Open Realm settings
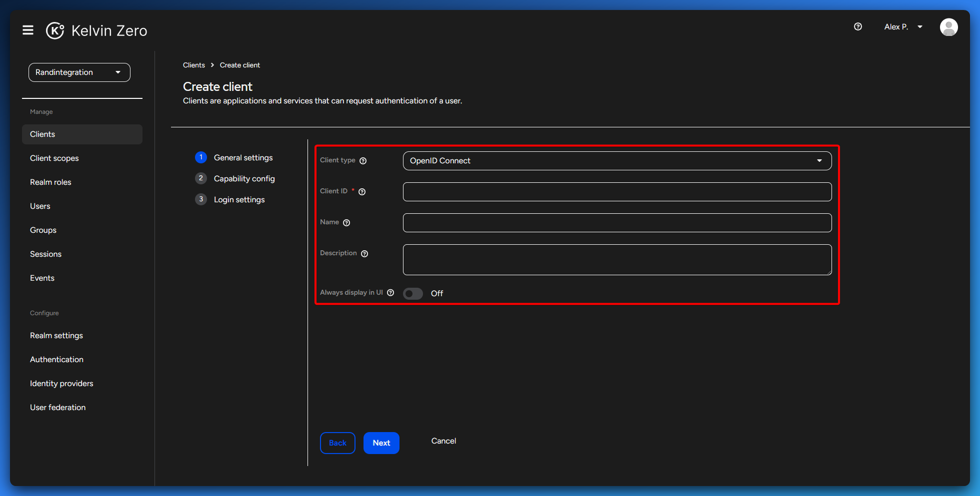Image resolution: width=980 pixels, height=496 pixels. point(82,336)
